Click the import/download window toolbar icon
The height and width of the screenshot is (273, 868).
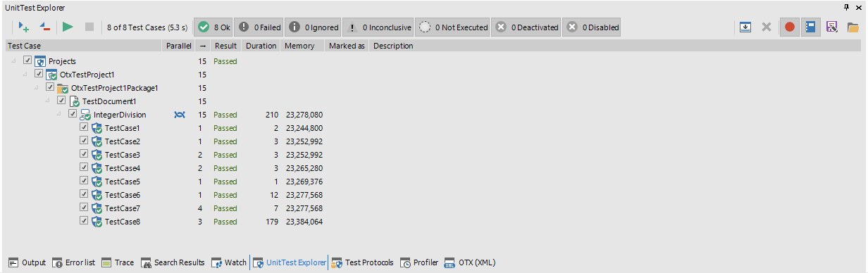tap(746, 27)
